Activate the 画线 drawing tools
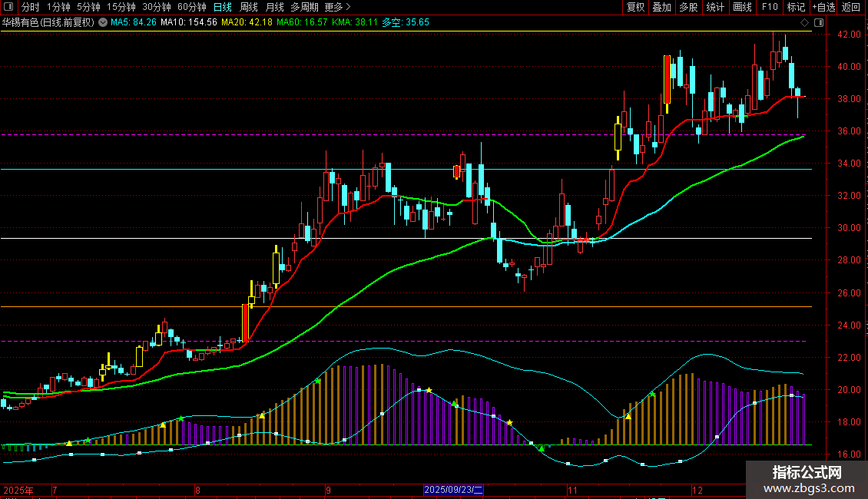 (x=742, y=7)
